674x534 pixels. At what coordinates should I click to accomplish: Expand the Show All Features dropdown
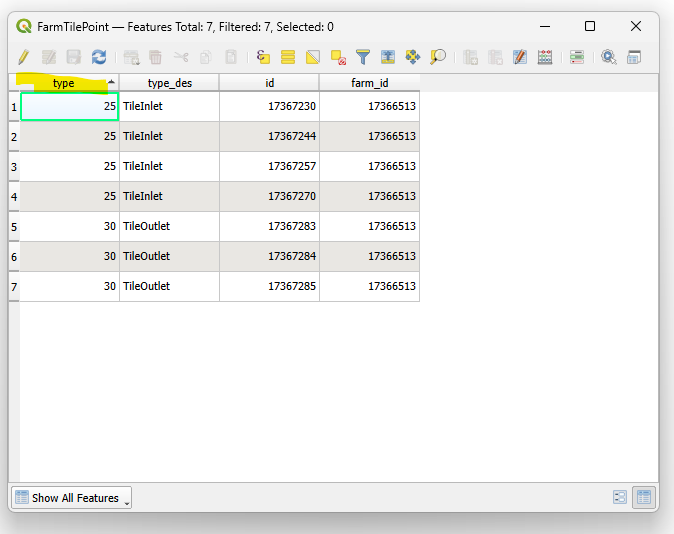point(72,498)
